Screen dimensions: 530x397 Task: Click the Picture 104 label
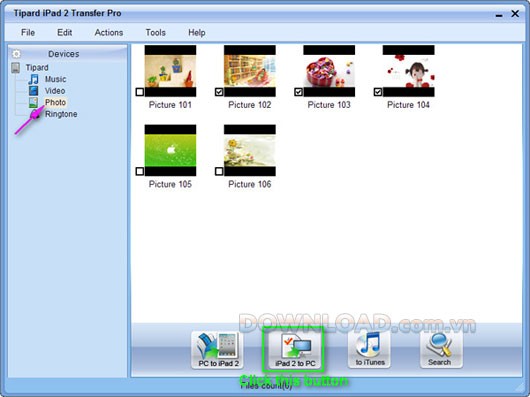tap(408, 105)
